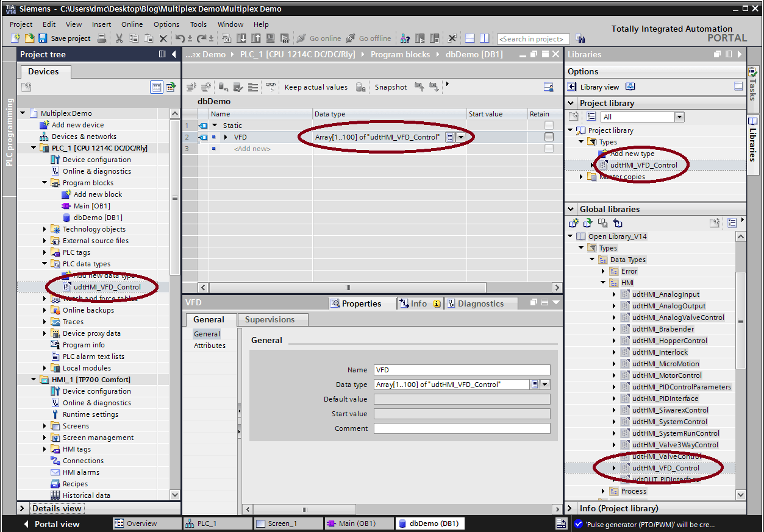Switch to the Info tab

419,303
